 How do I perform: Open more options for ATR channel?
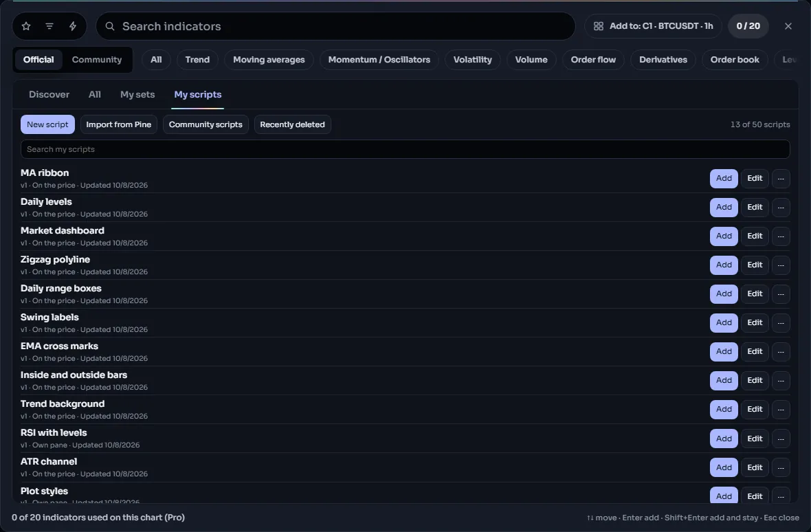click(781, 468)
